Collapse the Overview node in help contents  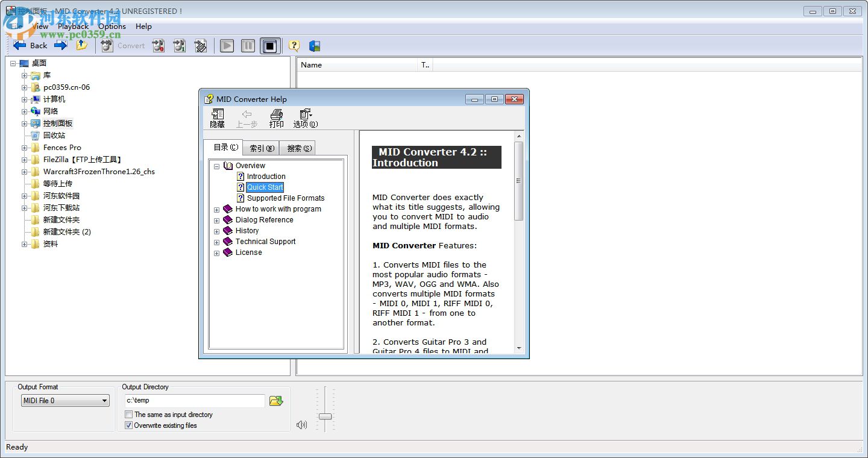(217, 166)
